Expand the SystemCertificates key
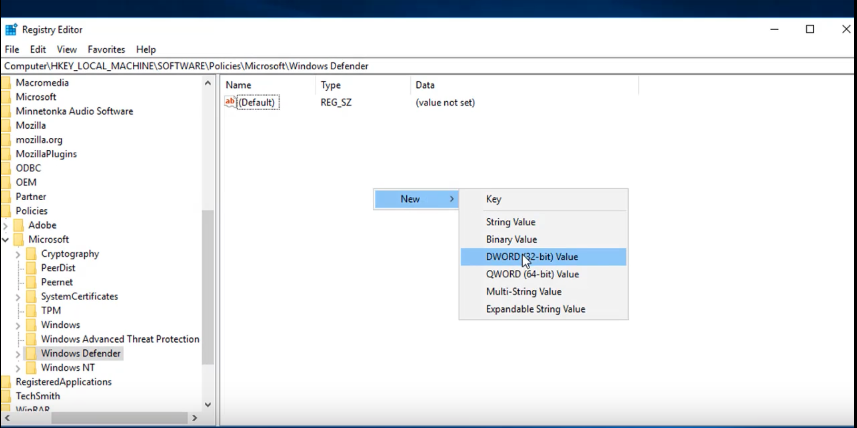The height and width of the screenshot is (428, 857). tap(18, 297)
